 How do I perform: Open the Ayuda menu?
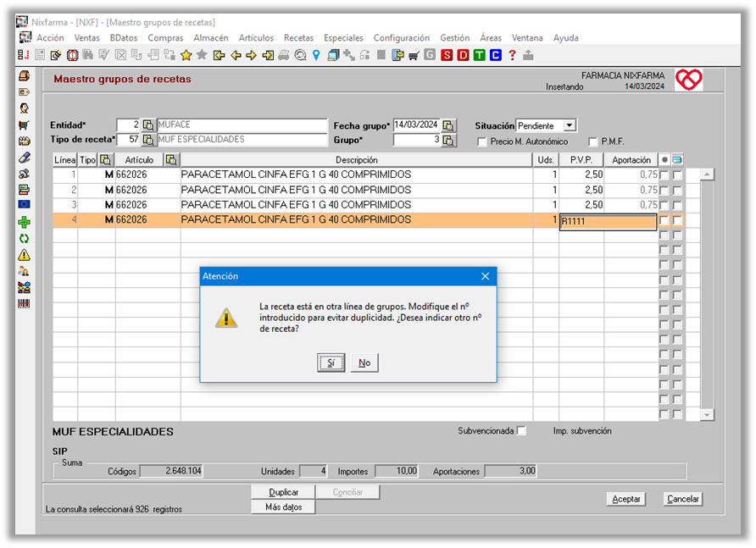click(x=565, y=37)
